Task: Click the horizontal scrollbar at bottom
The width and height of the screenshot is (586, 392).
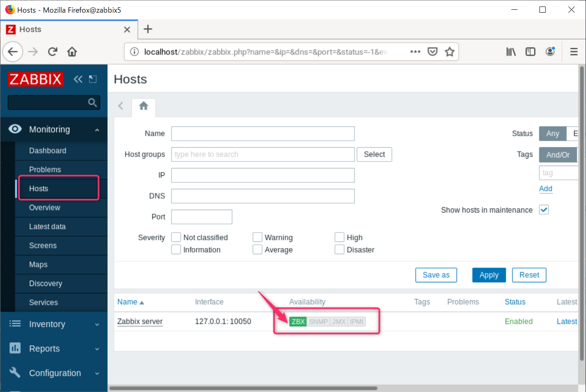Action: 243,388
